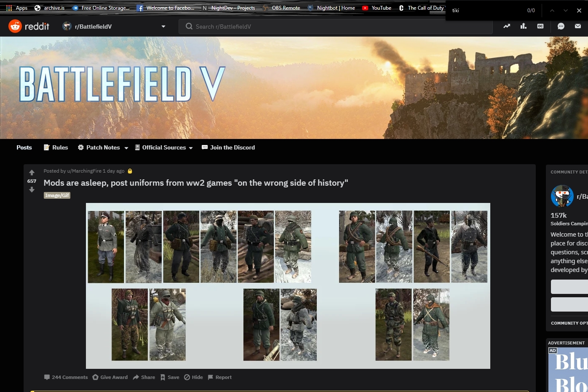Open the Welcome to Facebook bookmark
This screenshot has height=392, width=588.
pos(166,8)
